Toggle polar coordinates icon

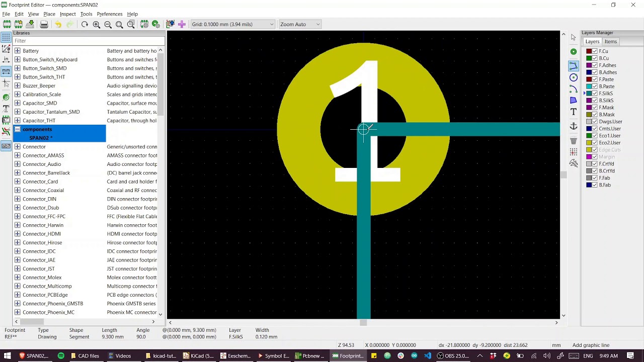click(6, 49)
